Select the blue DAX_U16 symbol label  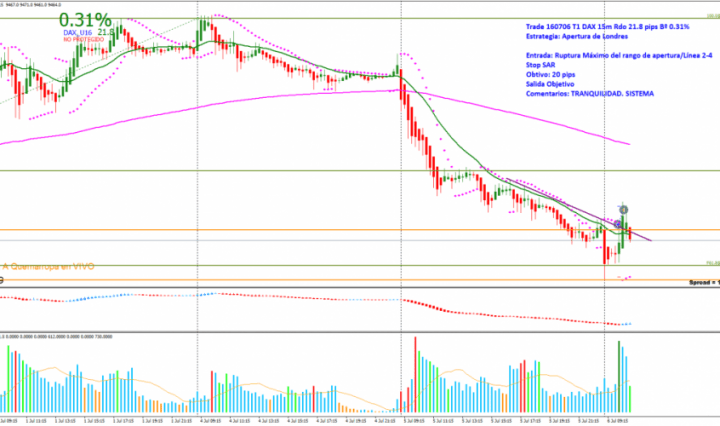80,32
